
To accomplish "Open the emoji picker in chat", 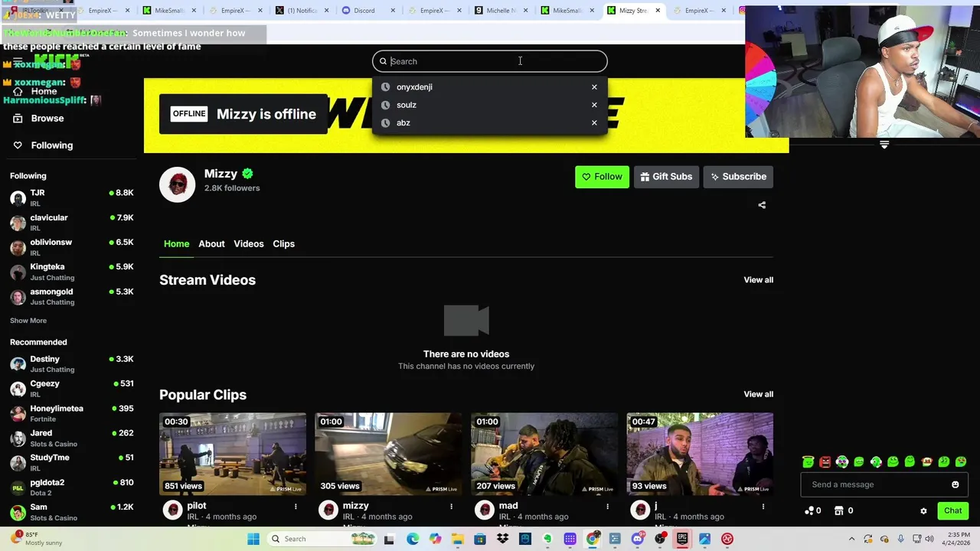I will pos(955,484).
